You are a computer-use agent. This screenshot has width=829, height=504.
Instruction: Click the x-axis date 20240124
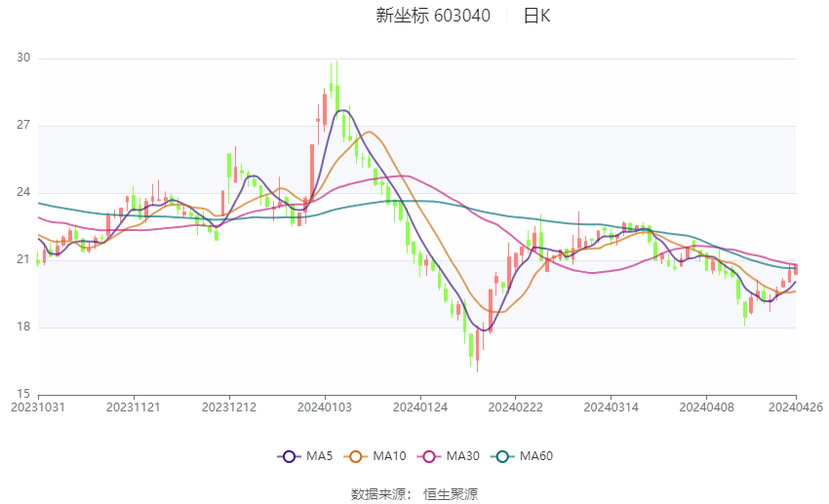420,407
